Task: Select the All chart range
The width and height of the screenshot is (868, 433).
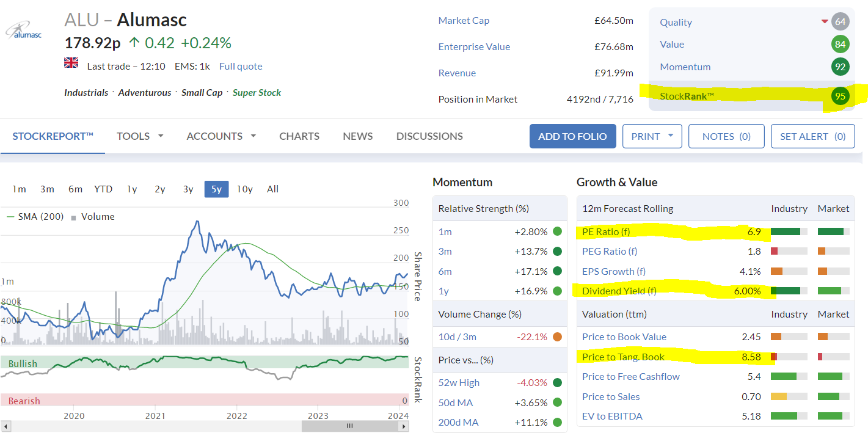Action: click(272, 189)
